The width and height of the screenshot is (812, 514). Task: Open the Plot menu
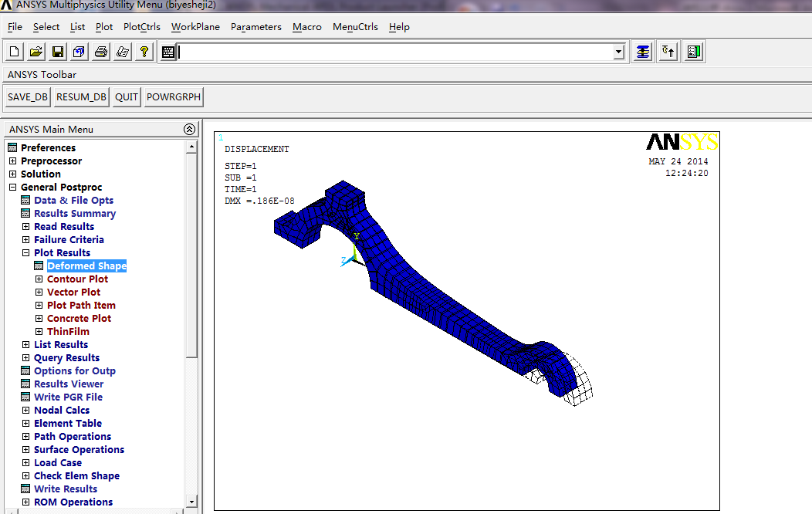(x=104, y=27)
